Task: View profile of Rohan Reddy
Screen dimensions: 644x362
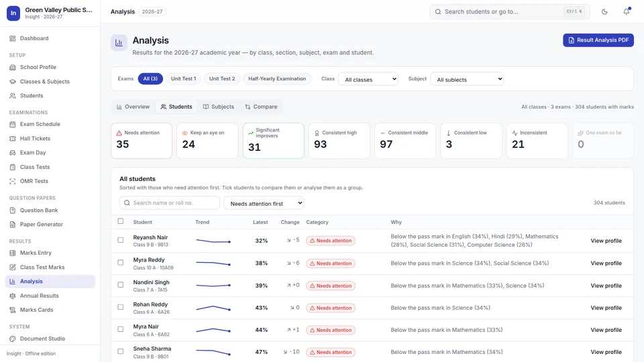Action: coord(606,308)
